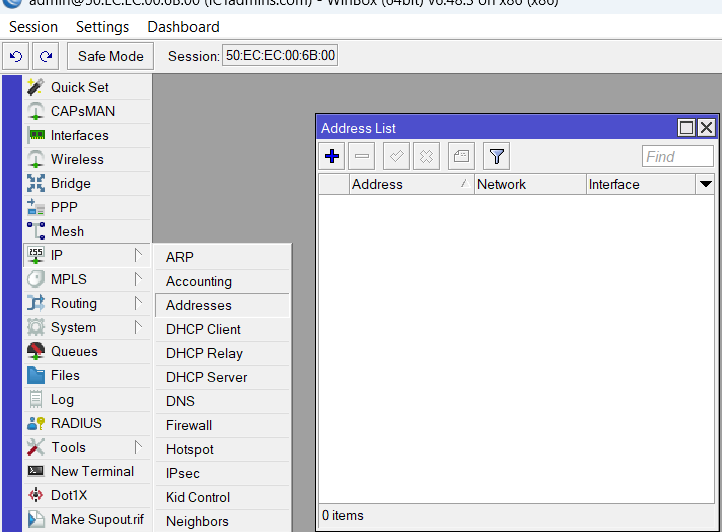The height and width of the screenshot is (532, 722).
Task: Click the Redo arrow icon in toolbar
Action: click(x=46, y=56)
